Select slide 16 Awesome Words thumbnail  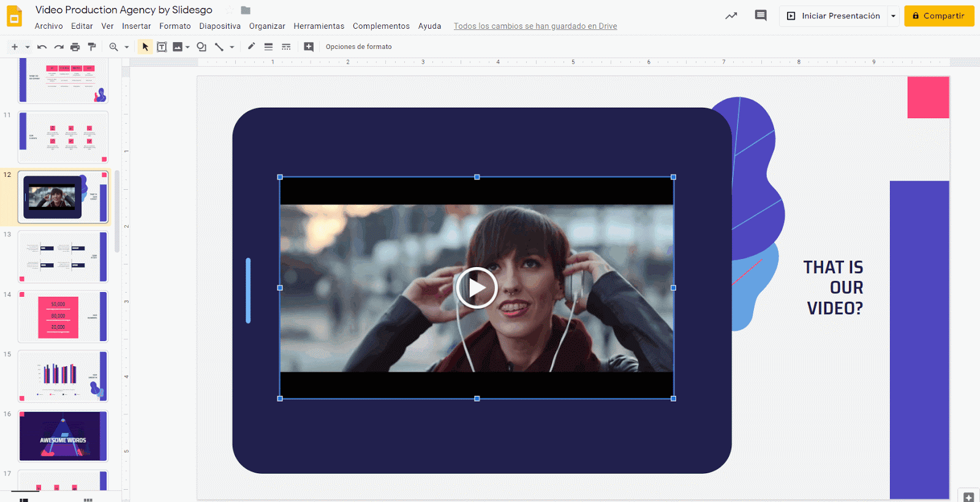click(x=63, y=436)
